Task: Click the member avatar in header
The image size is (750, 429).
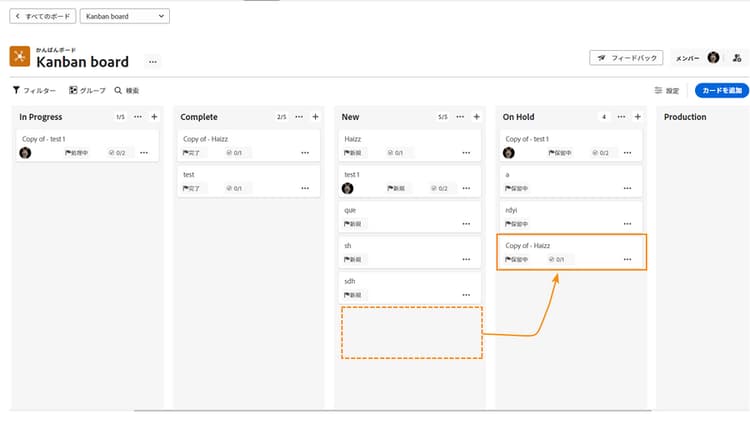Action: 713,58
